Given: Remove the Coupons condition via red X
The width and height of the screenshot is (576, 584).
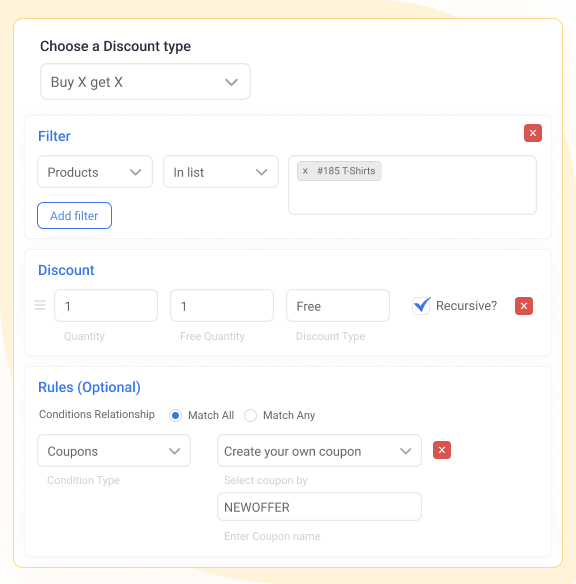Looking at the screenshot, I should (x=442, y=450).
